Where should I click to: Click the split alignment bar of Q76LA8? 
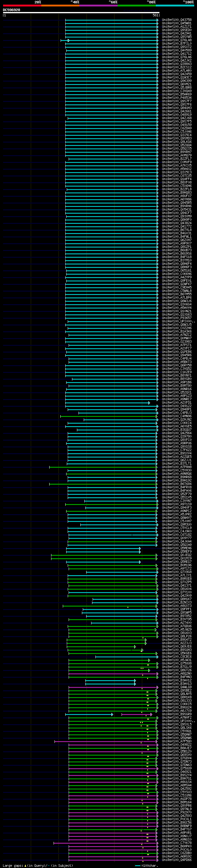point(110,40)
